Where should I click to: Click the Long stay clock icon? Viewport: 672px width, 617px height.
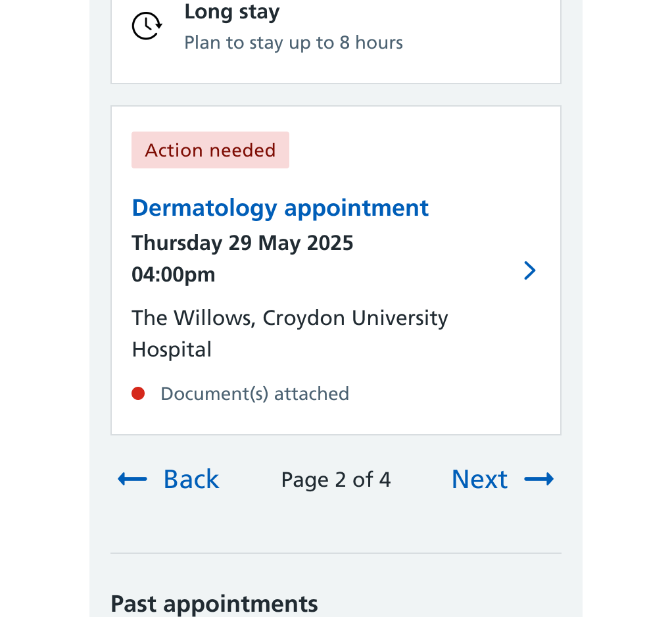(x=147, y=26)
